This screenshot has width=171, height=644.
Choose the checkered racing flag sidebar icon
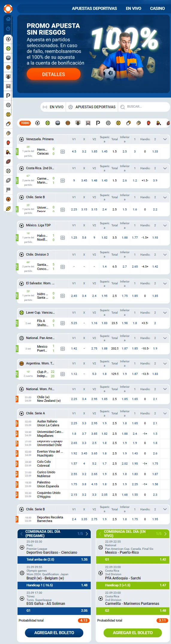point(8,190)
